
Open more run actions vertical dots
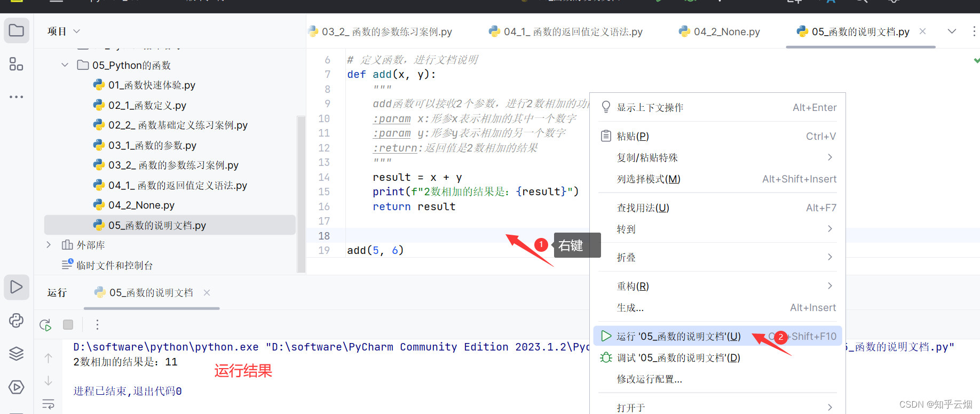[97, 324]
